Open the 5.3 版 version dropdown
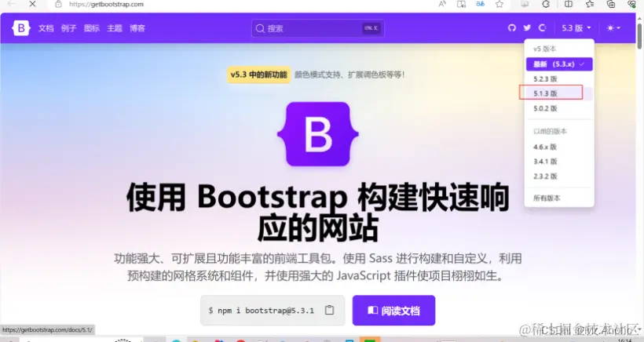 click(x=576, y=28)
